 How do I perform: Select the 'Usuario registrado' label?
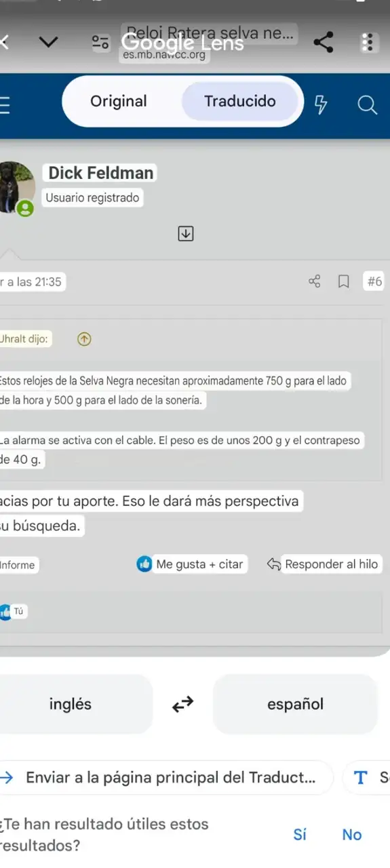coord(93,198)
